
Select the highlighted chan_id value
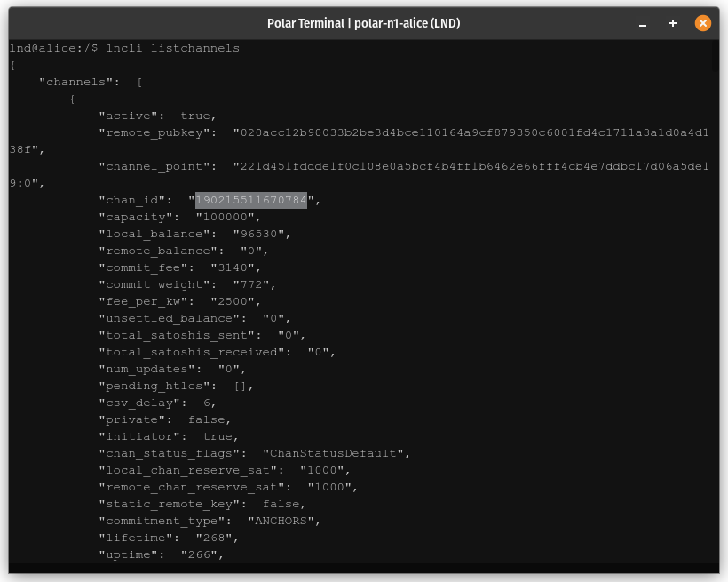[251, 200]
